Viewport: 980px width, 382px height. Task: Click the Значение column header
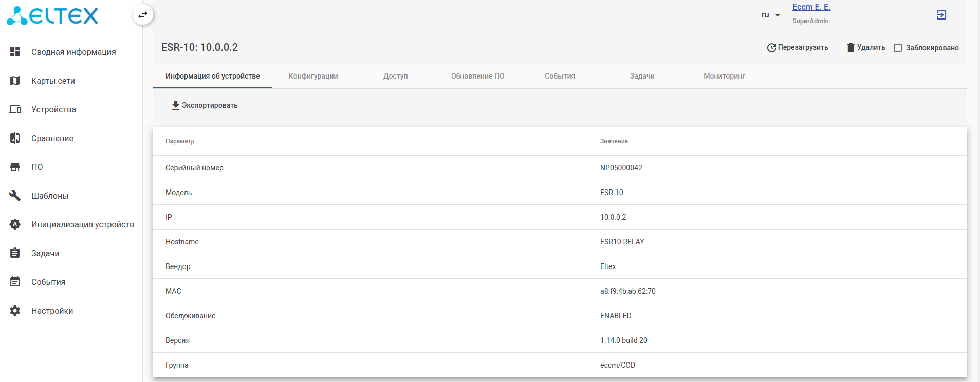coord(614,141)
